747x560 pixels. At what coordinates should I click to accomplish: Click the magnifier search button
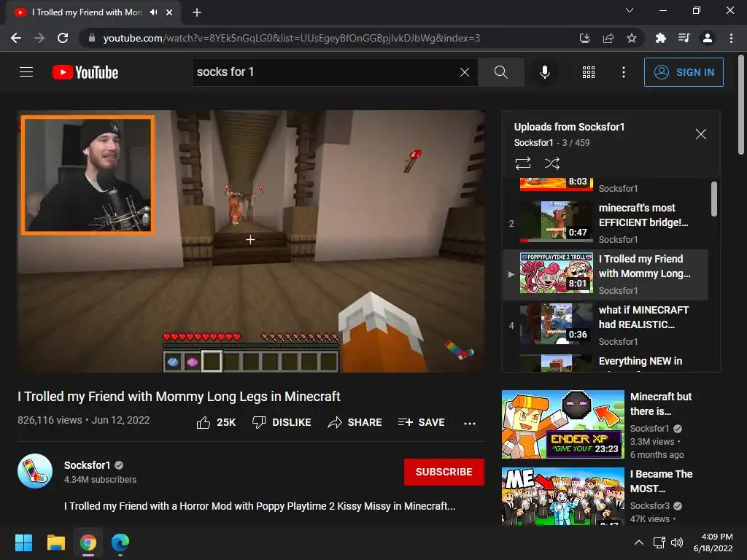(x=500, y=72)
